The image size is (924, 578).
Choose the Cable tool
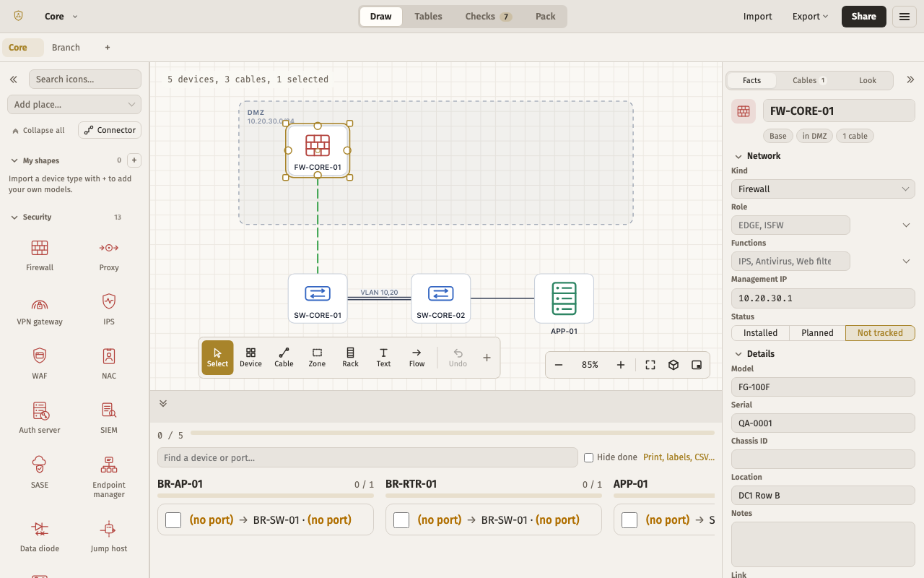coord(284,358)
